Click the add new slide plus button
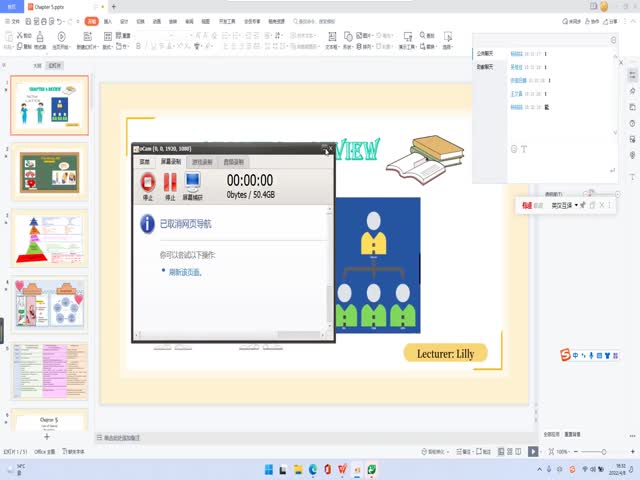The width and height of the screenshot is (640, 480). (x=46, y=437)
